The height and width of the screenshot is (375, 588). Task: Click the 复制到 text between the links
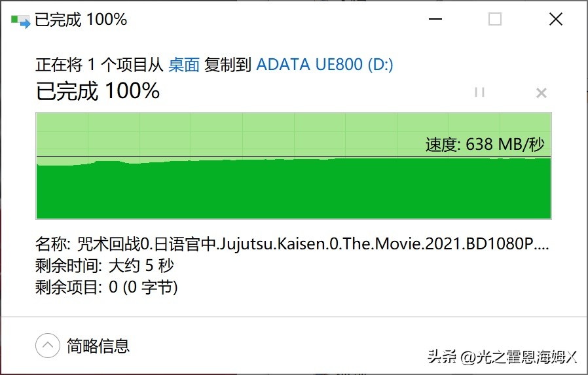(228, 65)
